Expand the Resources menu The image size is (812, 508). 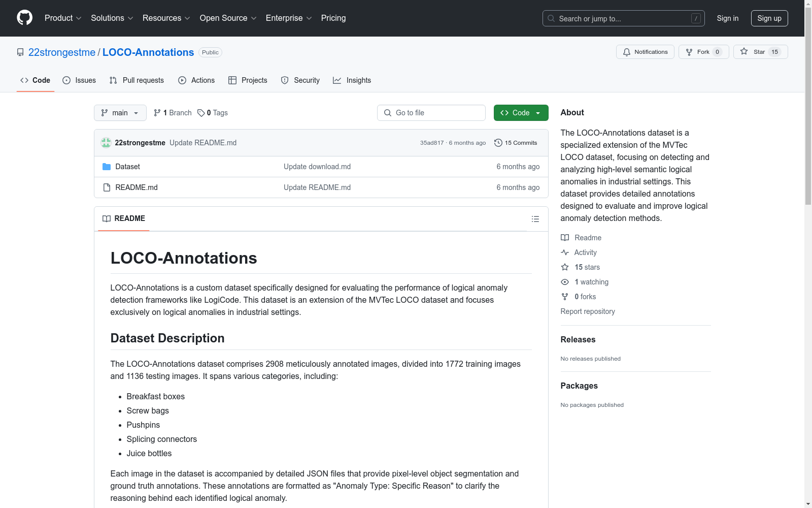[166, 18]
